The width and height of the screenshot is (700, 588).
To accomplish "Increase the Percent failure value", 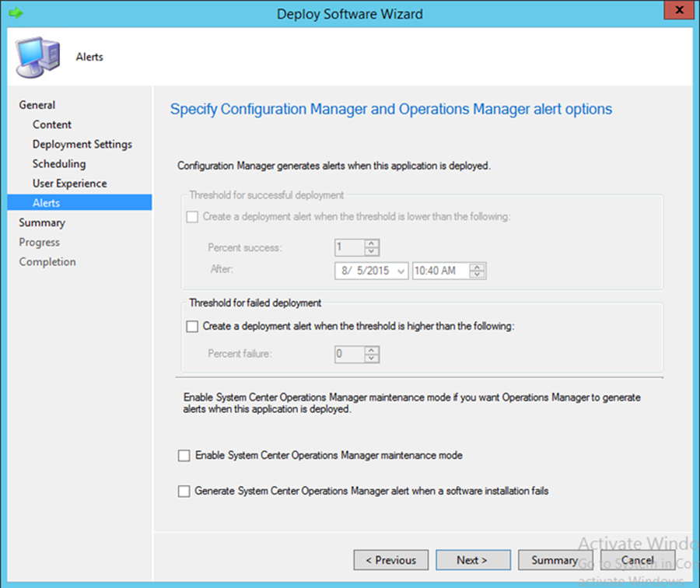I will pyautogui.click(x=372, y=351).
